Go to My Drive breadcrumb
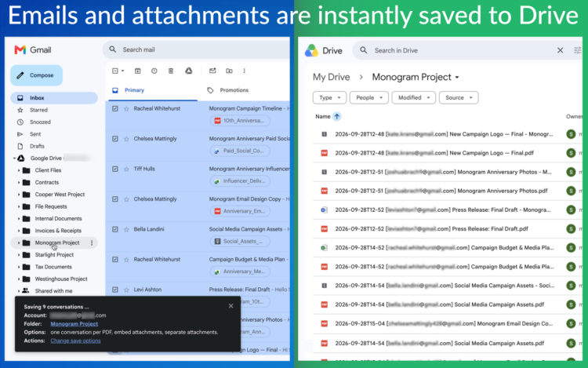This screenshot has height=368, width=588. tap(331, 77)
